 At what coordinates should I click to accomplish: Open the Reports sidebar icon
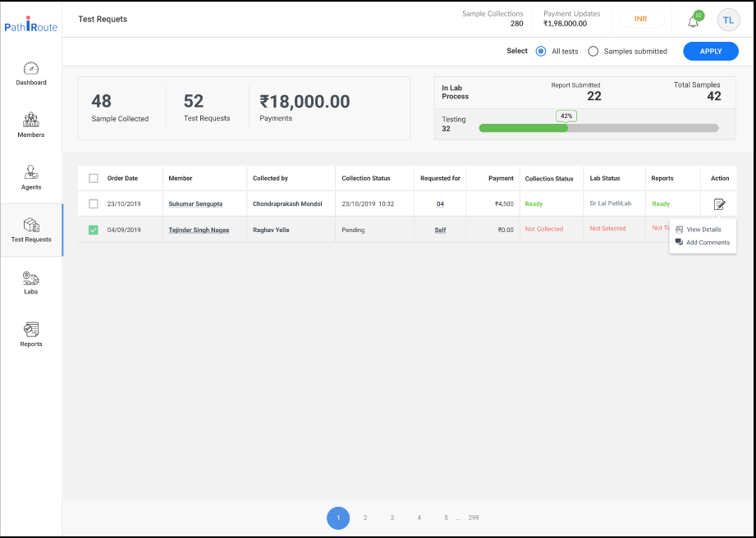[x=31, y=330]
